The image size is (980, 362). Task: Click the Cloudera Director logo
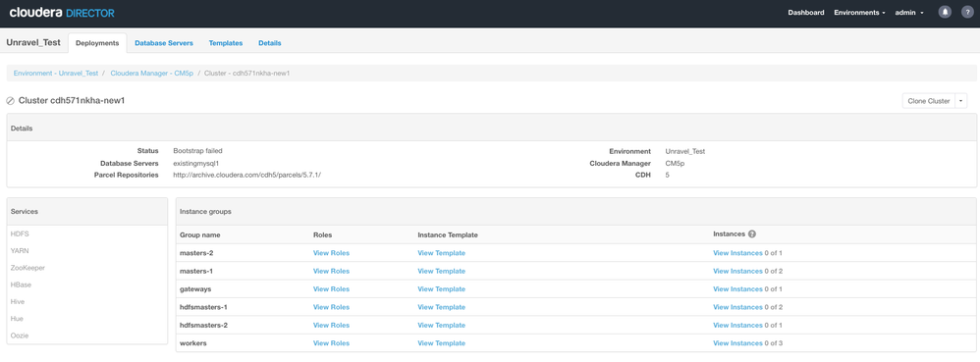click(x=62, y=13)
